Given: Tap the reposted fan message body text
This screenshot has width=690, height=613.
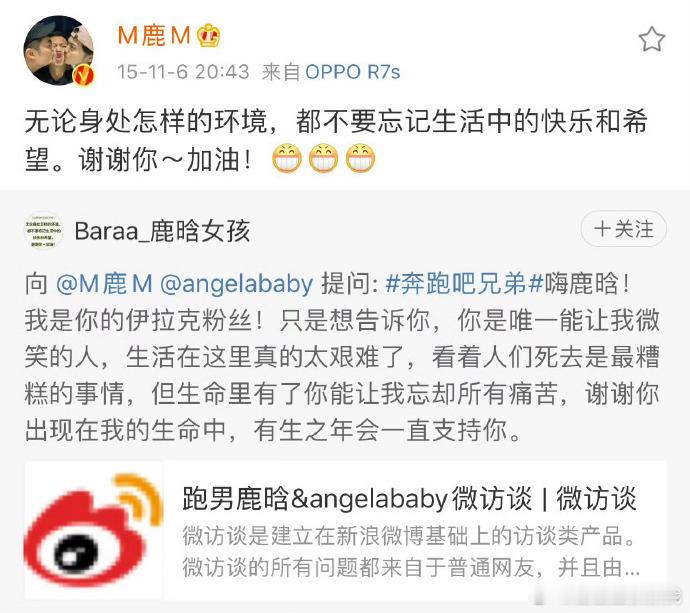Looking at the screenshot, I should (342, 357).
